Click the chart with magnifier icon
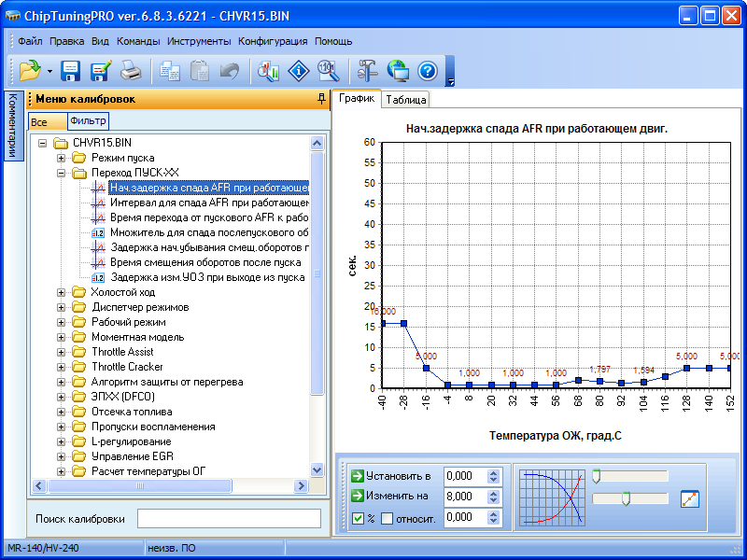747x560 pixels. [269, 71]
